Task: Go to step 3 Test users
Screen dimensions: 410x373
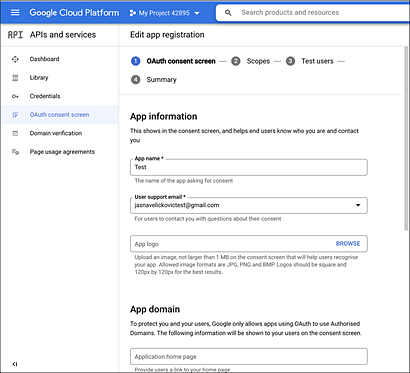Action: [x=310, y=61]
